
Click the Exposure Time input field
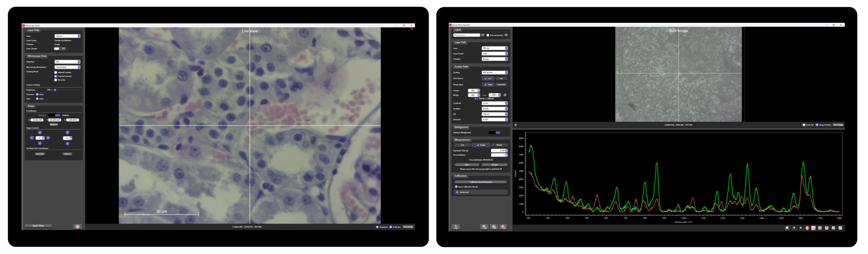498,151
